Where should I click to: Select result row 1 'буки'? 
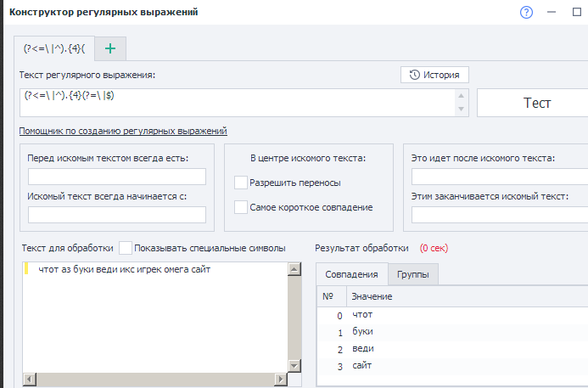point(452,332)
